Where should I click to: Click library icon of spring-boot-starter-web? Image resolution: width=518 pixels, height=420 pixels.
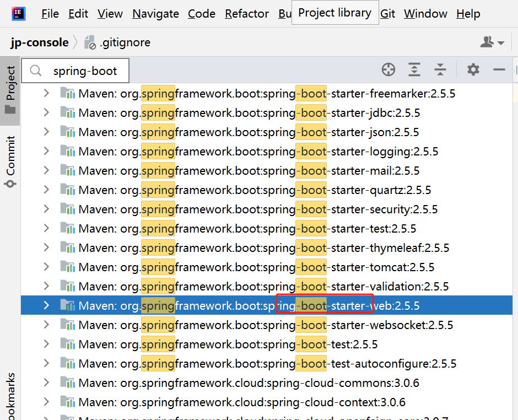pyautogui.click(x=68, y=305)
